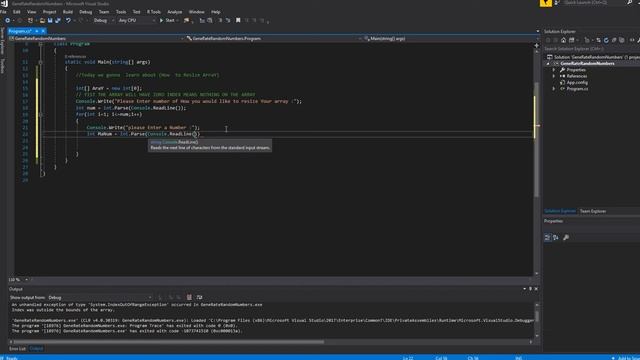Click the pin icon on Program.cs tab
640x360 pixels.
click(36, 31)
